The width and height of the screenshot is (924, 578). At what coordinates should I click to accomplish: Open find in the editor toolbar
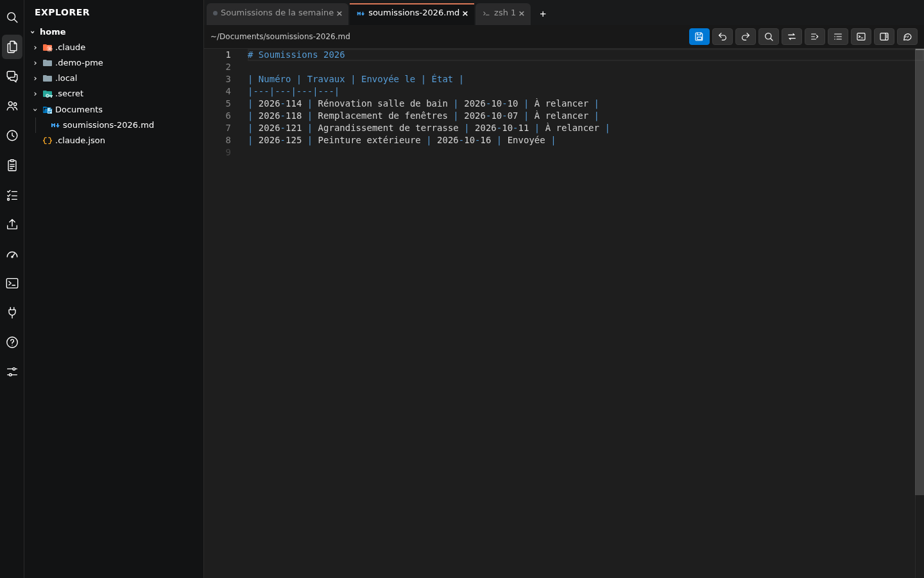[x=769, y=37]
